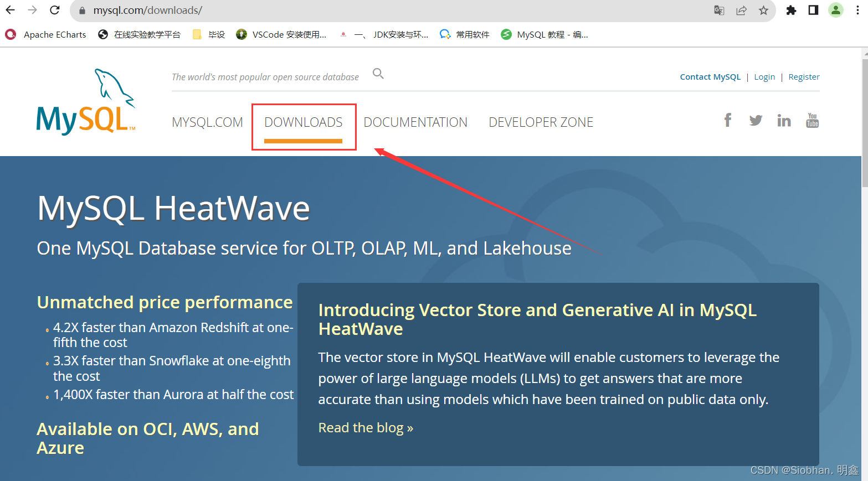Image resolution: width=868 pixels, height=481 pixels.
Task: Open the browser extensions puzzle icon
Action: tap(791, 10)
